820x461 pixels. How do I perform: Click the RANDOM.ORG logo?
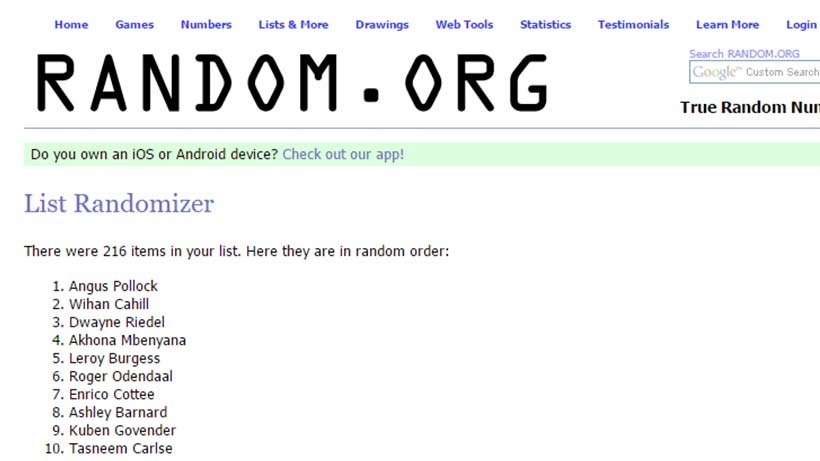coord(292,83)
